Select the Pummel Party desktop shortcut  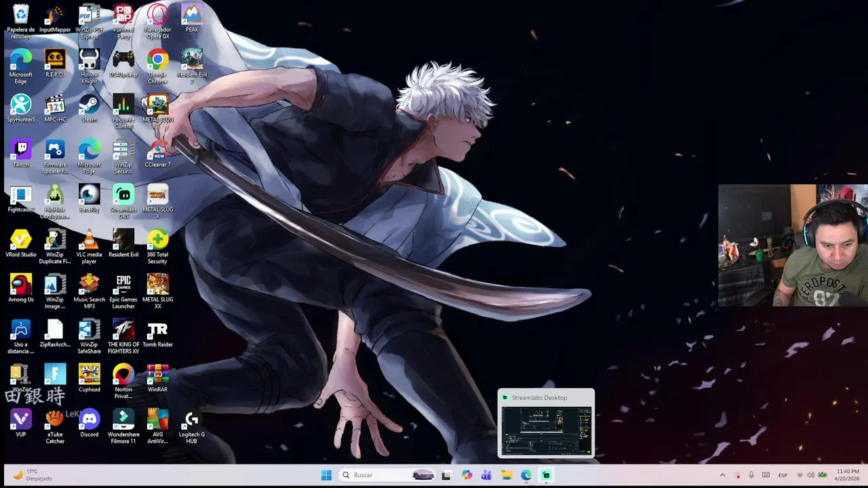pos(123,21)
